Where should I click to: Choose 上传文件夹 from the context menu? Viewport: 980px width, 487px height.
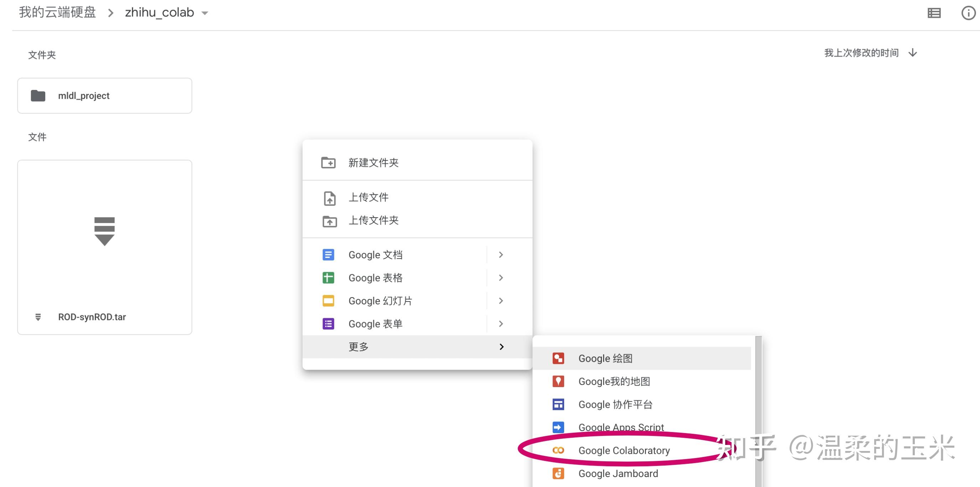(x=373, y=220)
